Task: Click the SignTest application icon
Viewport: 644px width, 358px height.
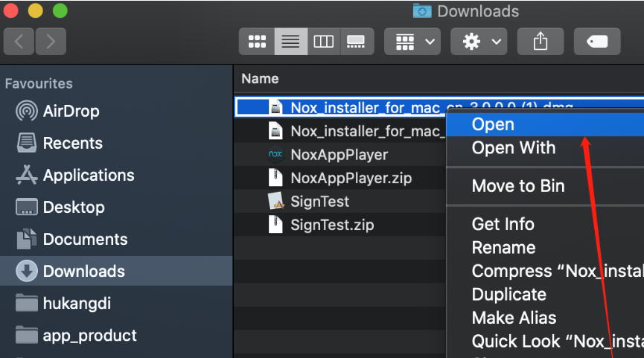Action: point(275,201)
